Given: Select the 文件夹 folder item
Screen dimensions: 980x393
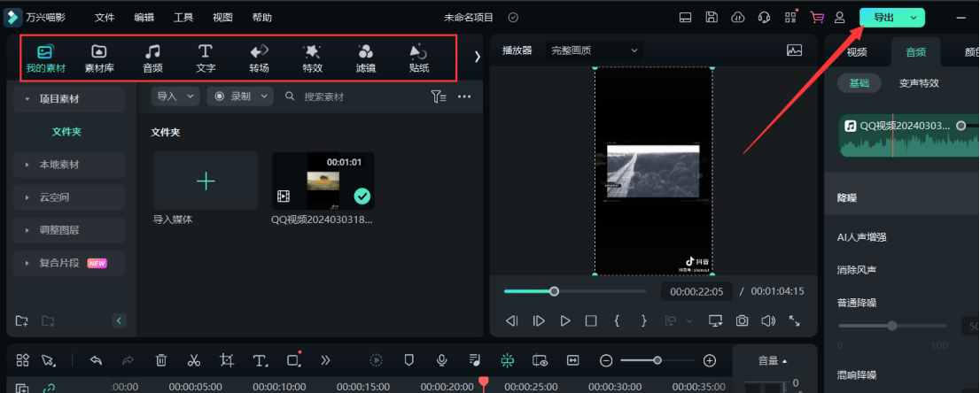Looking at the screenshot, I should 66,132.
